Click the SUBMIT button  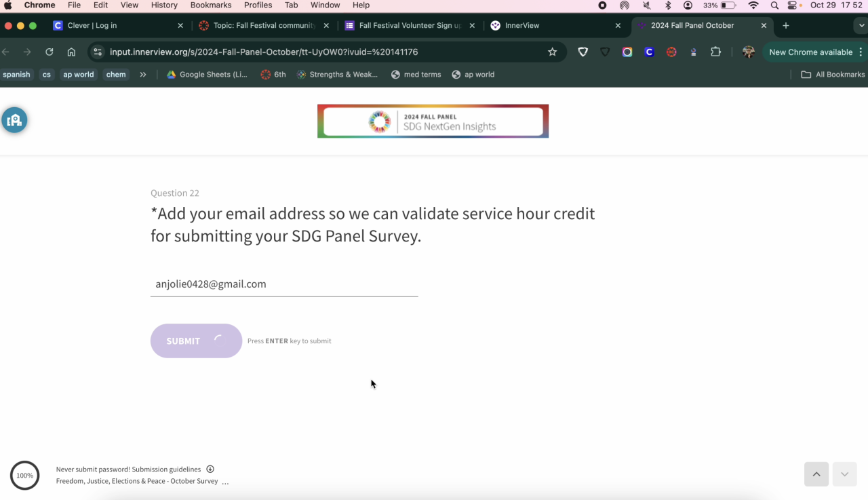[196, 341]
